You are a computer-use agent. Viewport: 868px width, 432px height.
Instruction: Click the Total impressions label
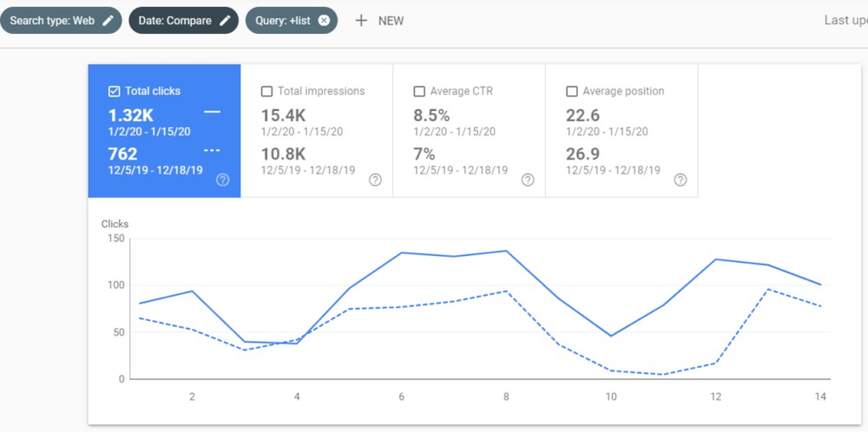[x=321, y=91]
